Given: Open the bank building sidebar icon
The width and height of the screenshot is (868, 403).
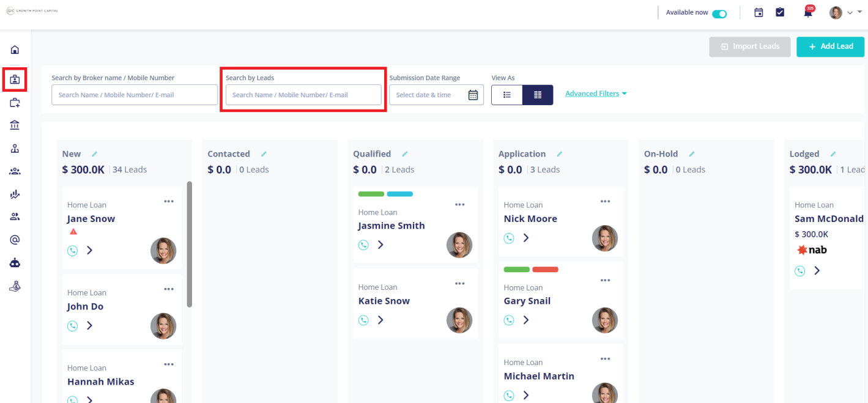Looking at the screenshot, I should tap(15, 125).
